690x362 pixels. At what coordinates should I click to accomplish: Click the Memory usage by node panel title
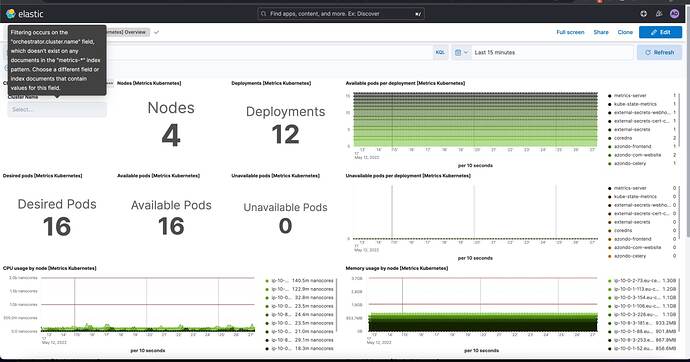point(396,268)
